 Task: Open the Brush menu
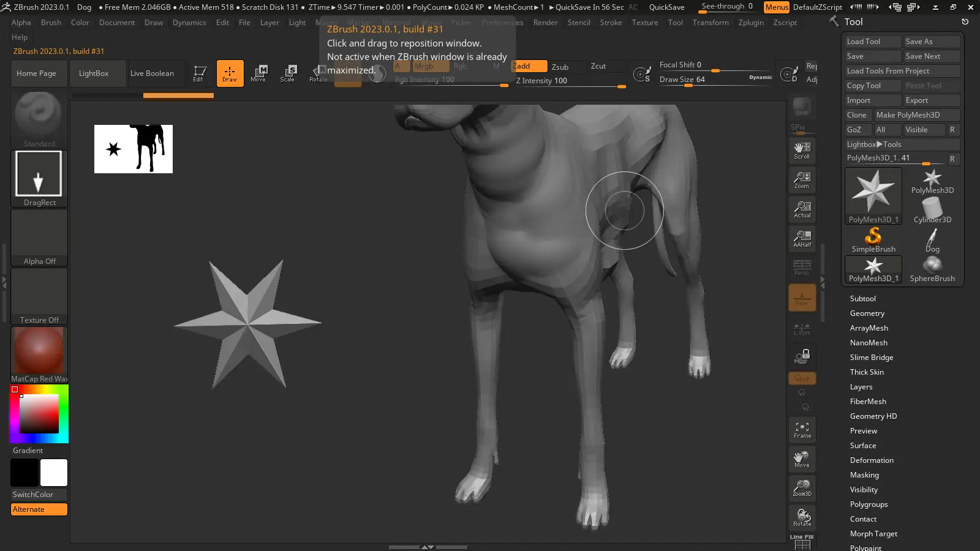(x=51, y=23)
